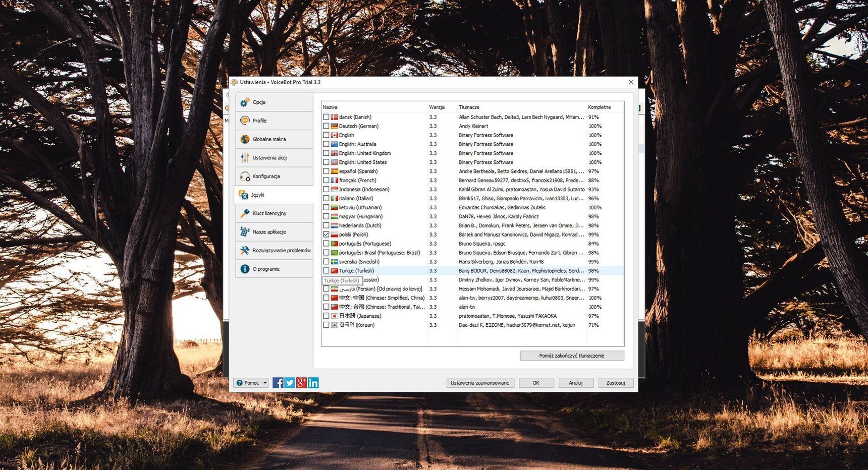
Task: Close the Ustawienia settings window
Action: (x=631, y=82)
